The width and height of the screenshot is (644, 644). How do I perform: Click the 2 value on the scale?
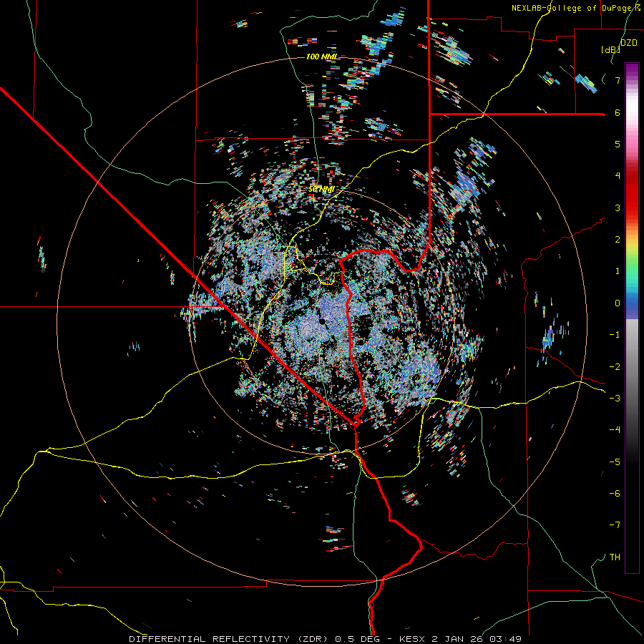[x=618, y=240]
